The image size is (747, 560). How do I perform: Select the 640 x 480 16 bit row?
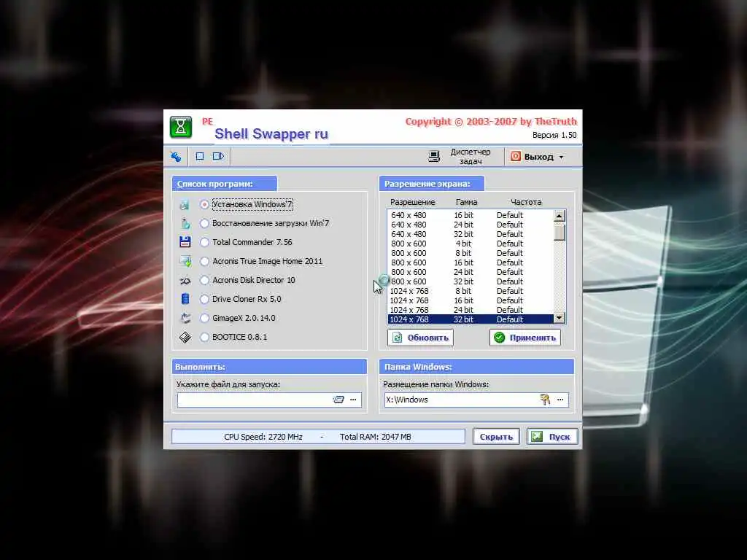(471, 215)
